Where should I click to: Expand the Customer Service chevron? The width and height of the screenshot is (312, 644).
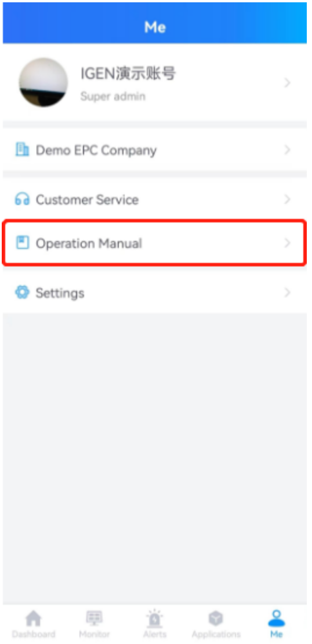coord(287,199)
